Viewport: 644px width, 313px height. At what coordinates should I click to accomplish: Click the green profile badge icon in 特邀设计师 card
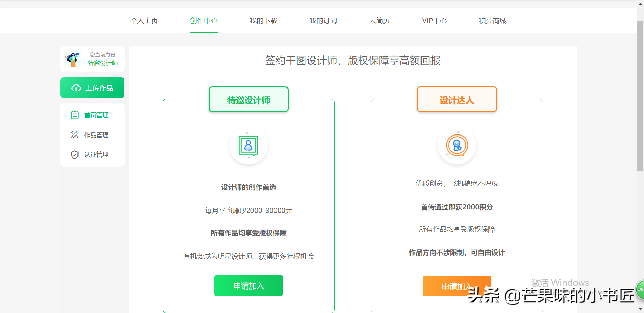click(x=249, y=145)
